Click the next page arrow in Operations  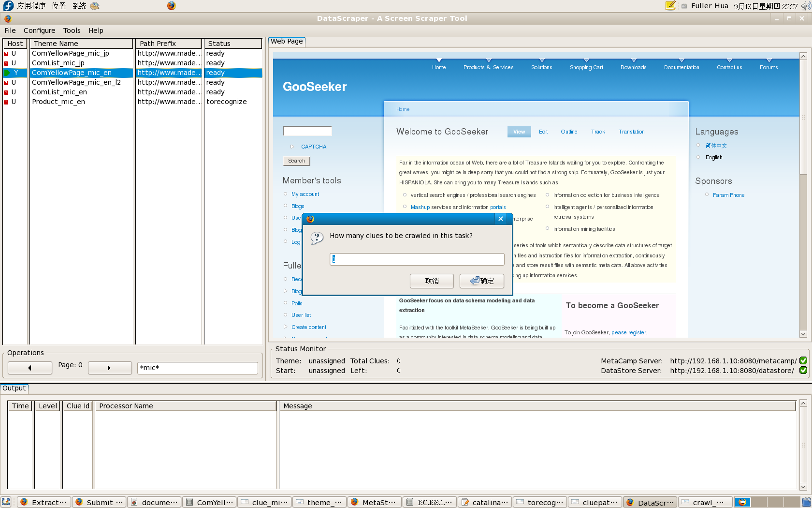coord(109,368)
